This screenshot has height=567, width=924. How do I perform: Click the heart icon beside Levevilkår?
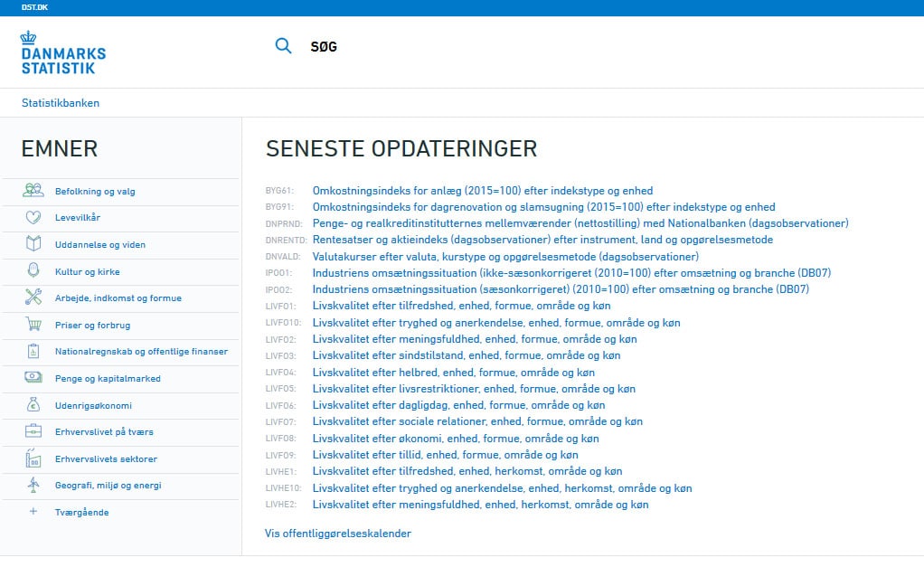pyautogui.click(x=34, y=218)
